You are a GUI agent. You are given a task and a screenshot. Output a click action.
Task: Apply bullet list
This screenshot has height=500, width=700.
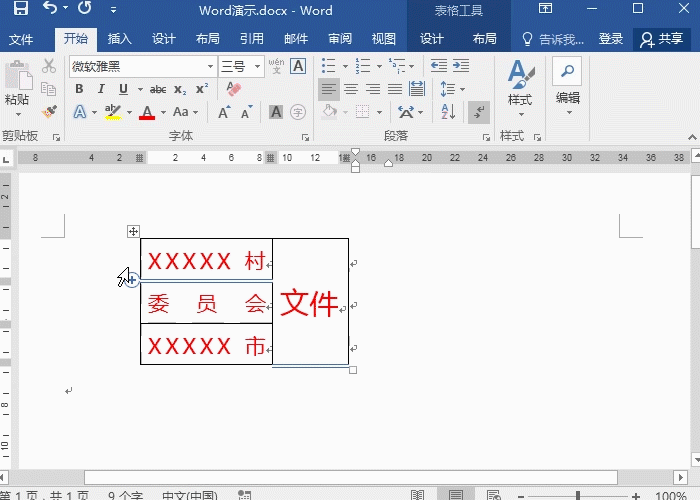pyautogui.click(x=328, y=66)
